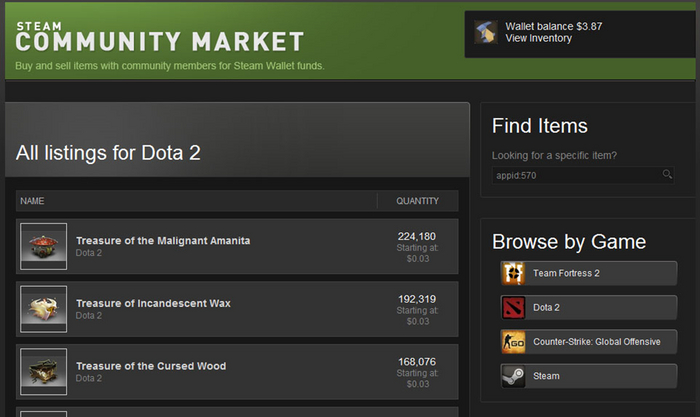Sort listings by the Quantity column
This screenshot has height=417, width=700.
coord(417,201)
